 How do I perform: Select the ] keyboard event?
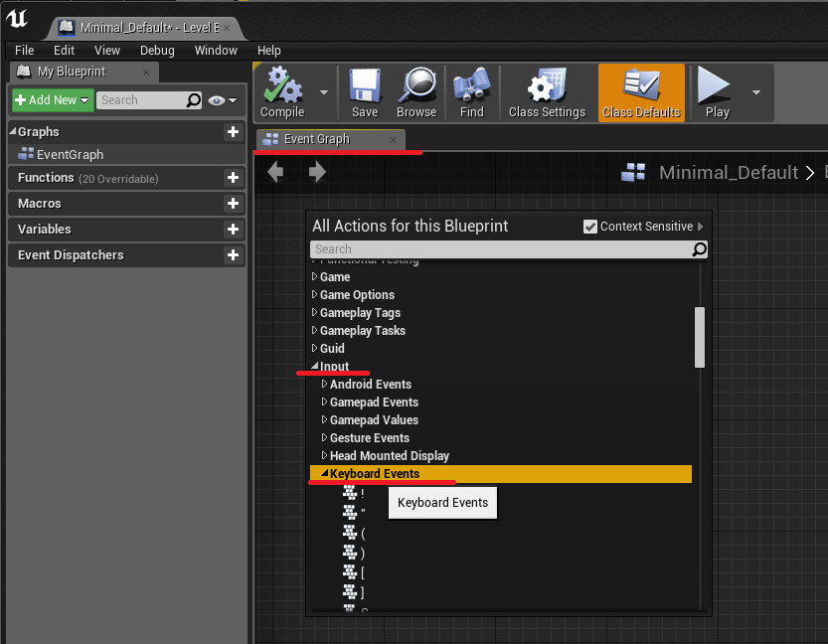pos(354,592)
